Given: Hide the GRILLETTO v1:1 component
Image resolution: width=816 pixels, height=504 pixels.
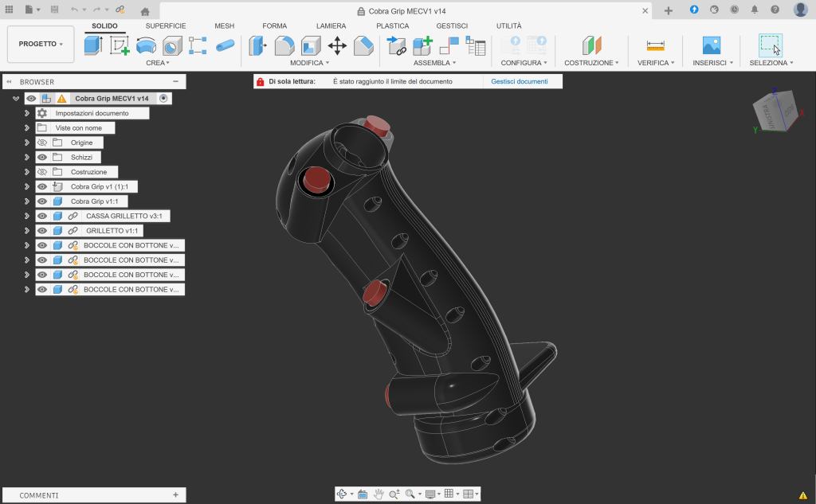Looking at the screenshot, I should (x=42, y=231).
